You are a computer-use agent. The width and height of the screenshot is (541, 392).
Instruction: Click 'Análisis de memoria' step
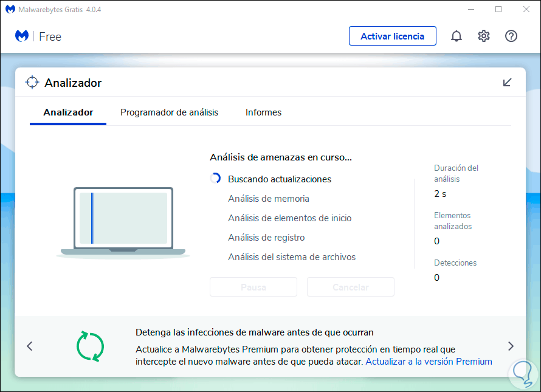269,199
